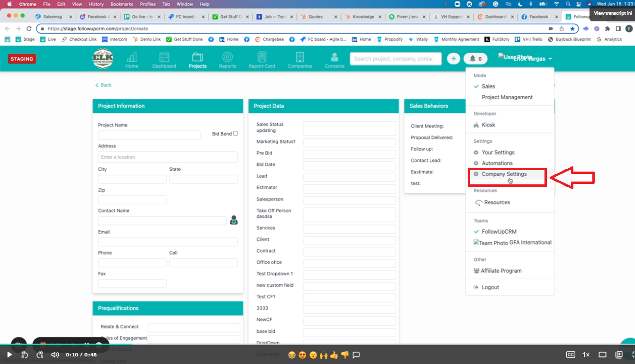Open the Get Stuff Done bookmark
The width and height of the screenshot is (635, 364).
(185, 39)
